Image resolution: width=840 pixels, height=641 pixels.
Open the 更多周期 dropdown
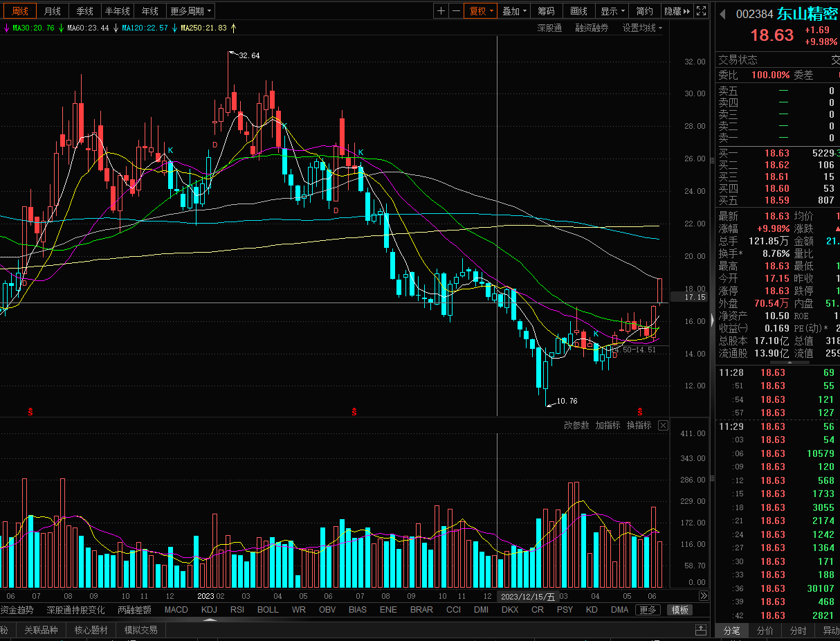click(x=191, y=11)
